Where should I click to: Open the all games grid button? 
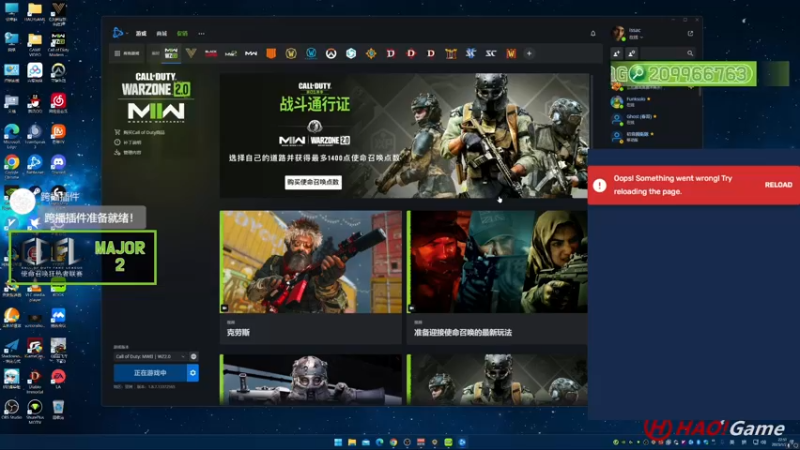click(x=127, y=53)
